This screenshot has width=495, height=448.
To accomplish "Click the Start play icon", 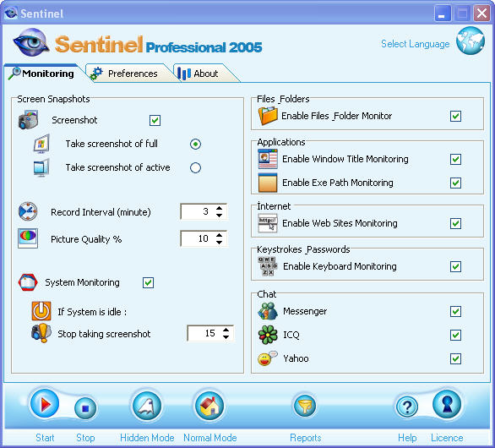I will [45, 404].
